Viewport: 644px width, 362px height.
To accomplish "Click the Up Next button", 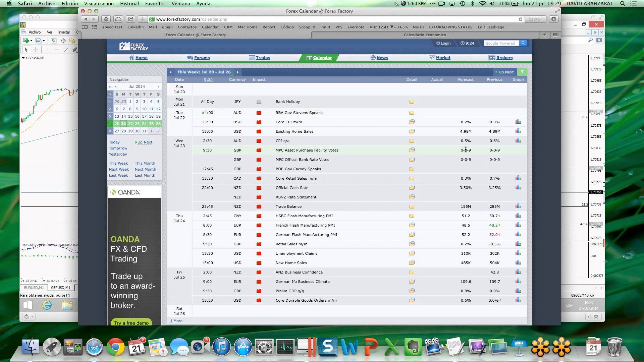I will [504, 72].
